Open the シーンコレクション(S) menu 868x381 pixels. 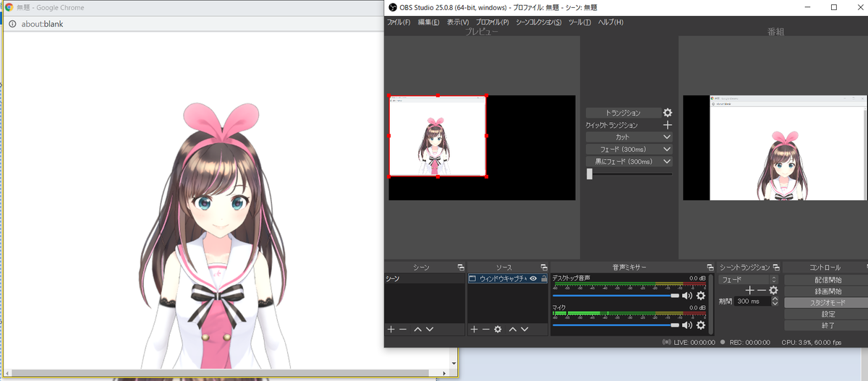pyautogui.click(x=539, y=22)
